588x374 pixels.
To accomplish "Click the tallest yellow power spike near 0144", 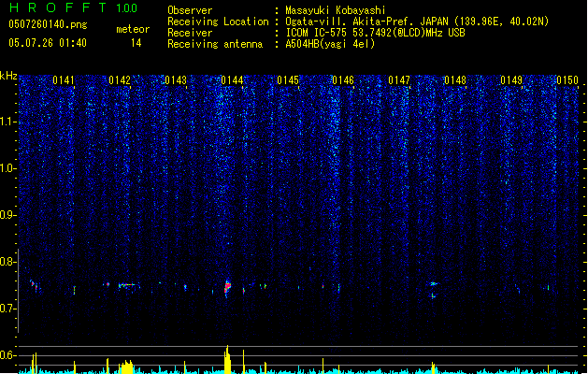I will pyautogui.click(x=227, y=359).
